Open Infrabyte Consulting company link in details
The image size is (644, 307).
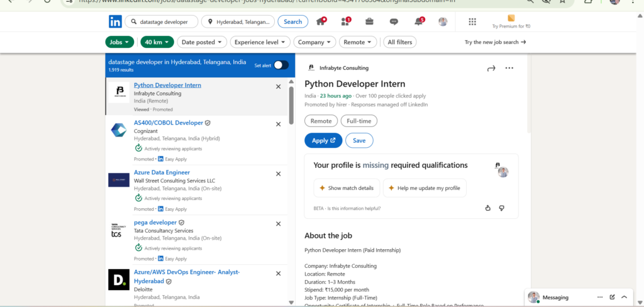tap(344, 68)
